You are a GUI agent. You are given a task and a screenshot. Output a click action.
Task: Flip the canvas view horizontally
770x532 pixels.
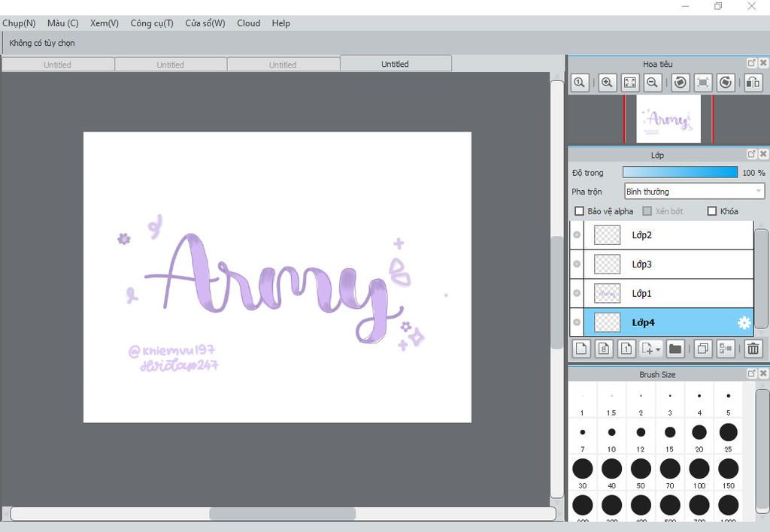753,83
